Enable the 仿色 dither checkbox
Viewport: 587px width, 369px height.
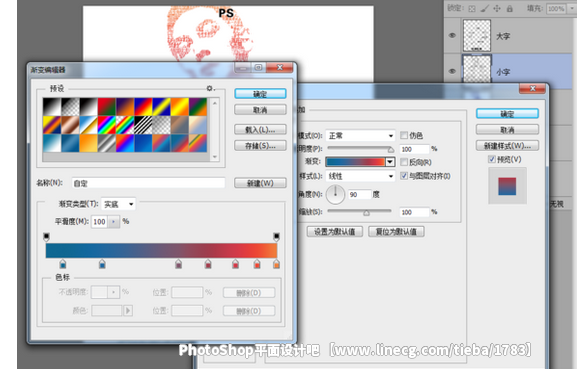coord(404,135)
